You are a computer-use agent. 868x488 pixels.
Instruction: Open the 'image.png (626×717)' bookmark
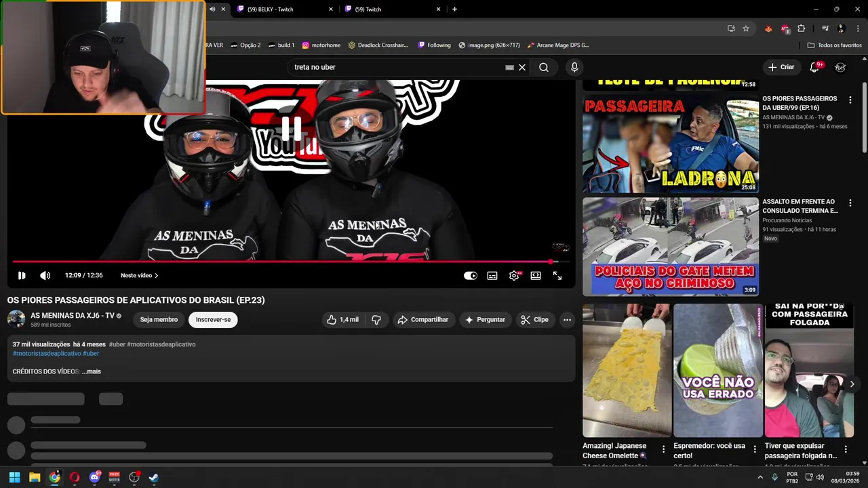pyautogui.click(x=489, y=45)
